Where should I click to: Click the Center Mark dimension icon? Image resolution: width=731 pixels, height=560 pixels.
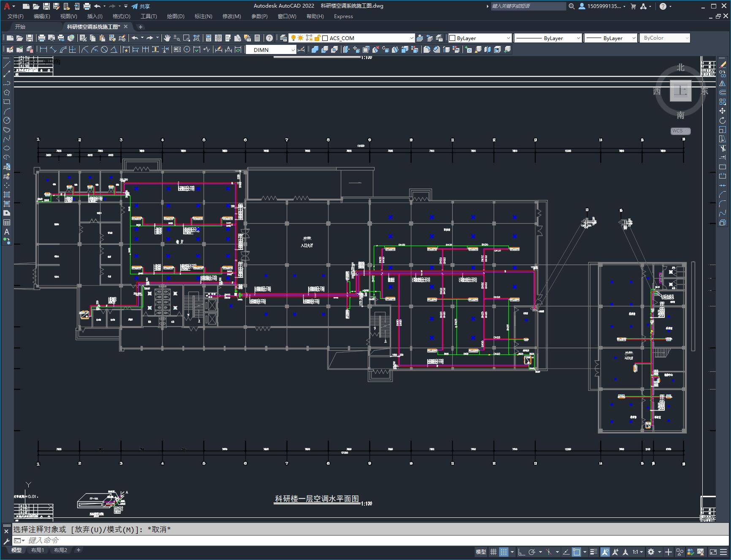pyautogui.click(x=187, y=49)
